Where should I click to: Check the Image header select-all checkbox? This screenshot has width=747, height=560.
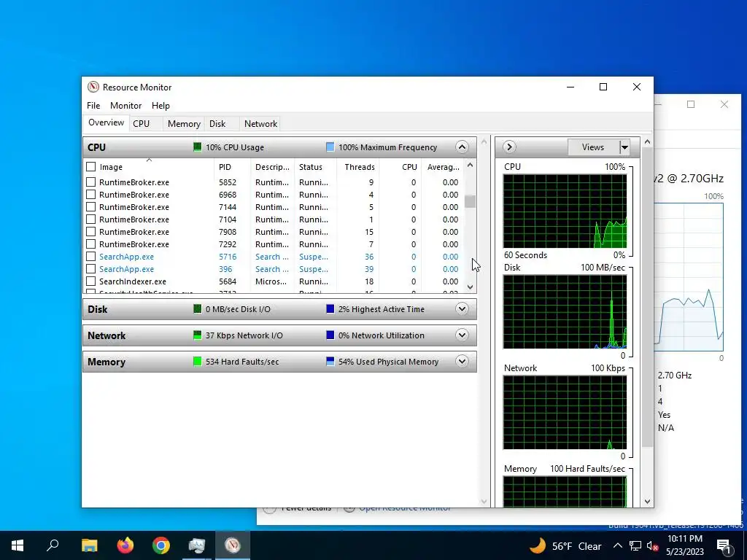coord(91,167)
